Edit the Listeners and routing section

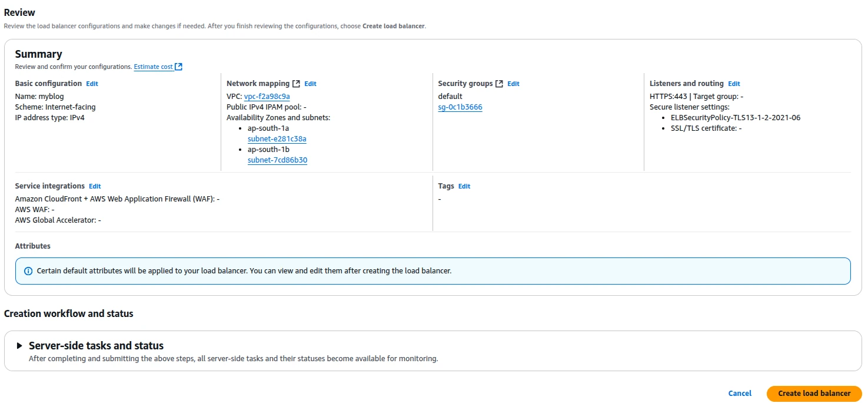click(734, 84)
